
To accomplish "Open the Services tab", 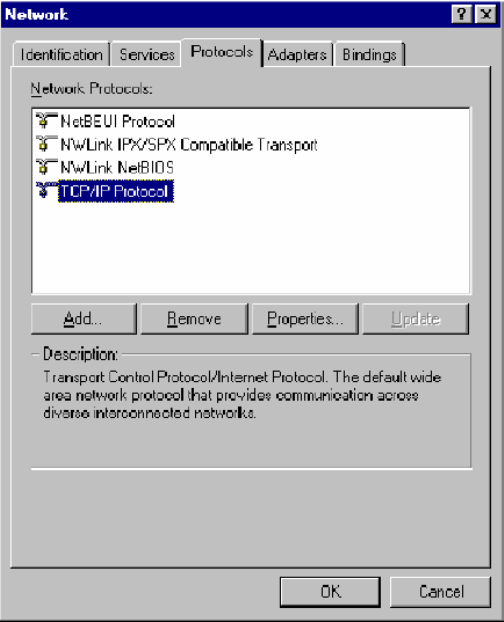I will 147,54.
